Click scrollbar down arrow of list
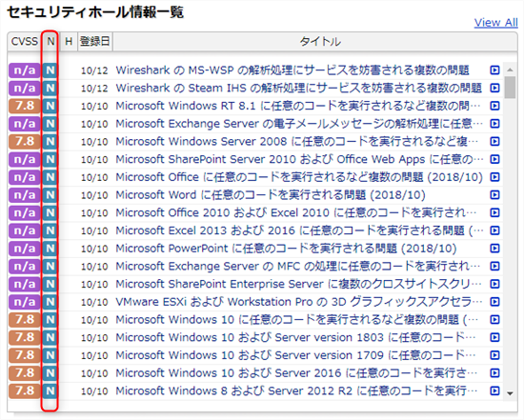The width and height of the screenshot is (524, 420). (510, 393)
